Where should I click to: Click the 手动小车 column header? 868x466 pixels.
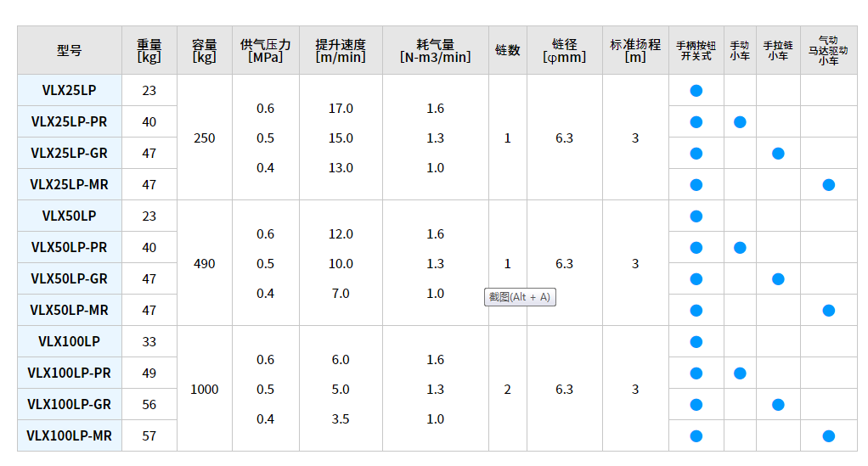(x=740, y=50)
